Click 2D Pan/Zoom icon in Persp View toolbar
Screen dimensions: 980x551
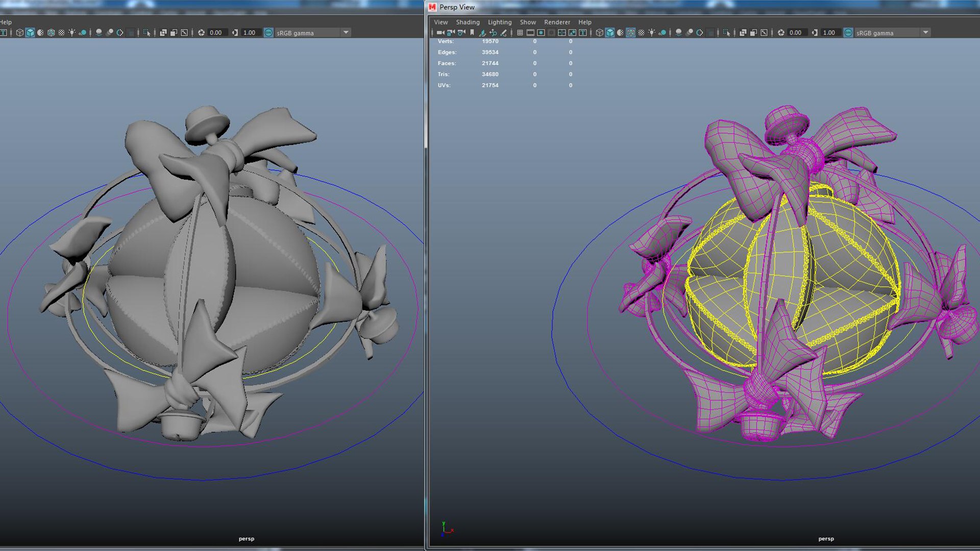tap(493, 33)
